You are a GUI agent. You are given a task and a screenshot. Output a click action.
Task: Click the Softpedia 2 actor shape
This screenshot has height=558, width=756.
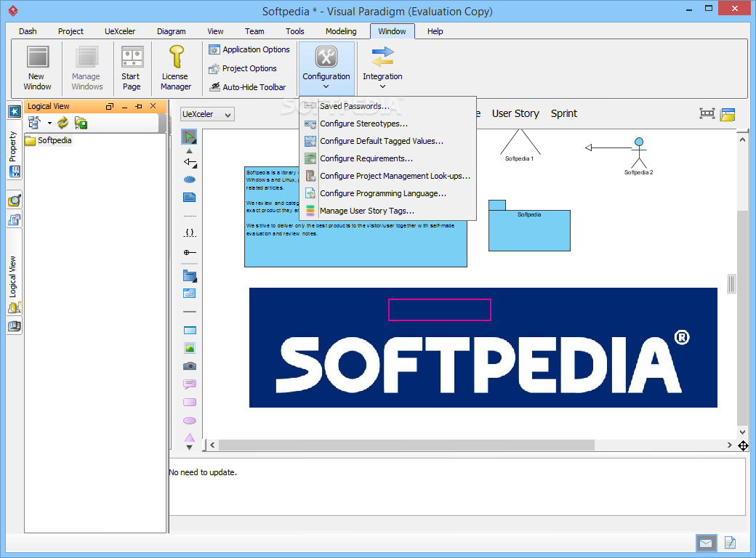(639, 156)
